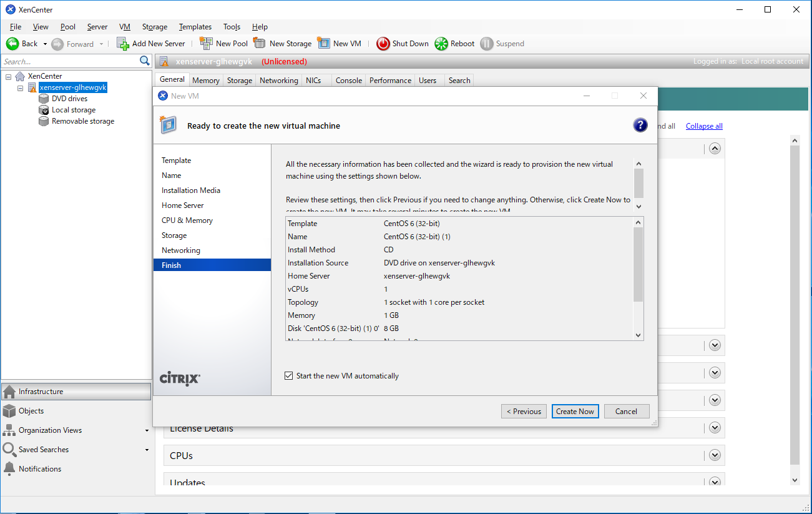Click the Home Server summary row
Image resolution: width=812 pixels, height=514 pixels.
point(459,276)
